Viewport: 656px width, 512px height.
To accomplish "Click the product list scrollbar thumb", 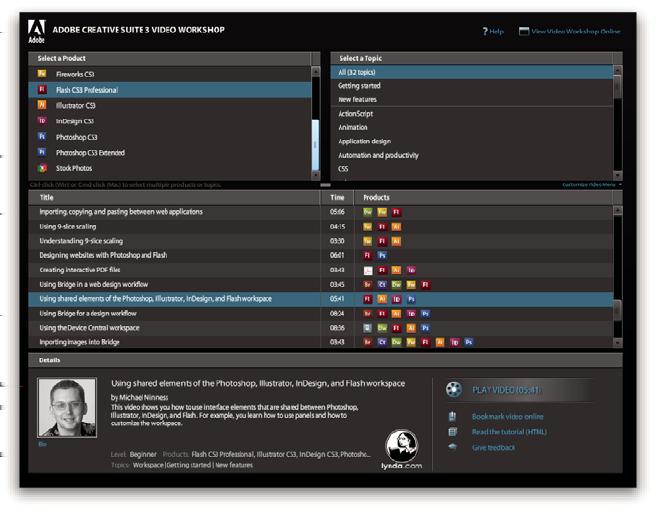I will 316,145.
